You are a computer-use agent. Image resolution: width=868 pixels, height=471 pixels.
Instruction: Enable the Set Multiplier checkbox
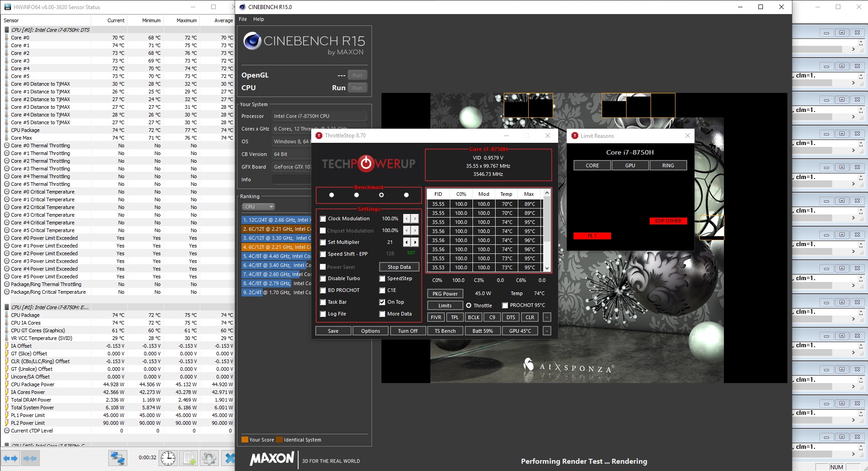click(x=323, y=242)
